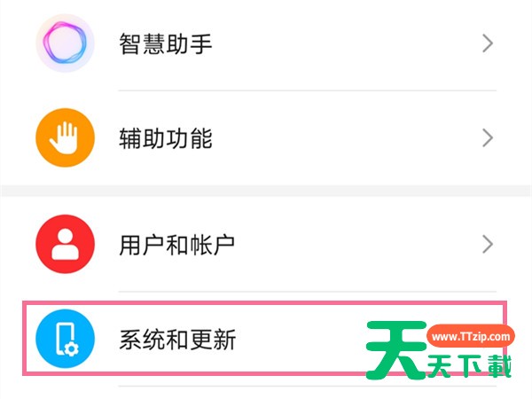
Task: Expand 用户和帐户 using its right chevron
Action: pyautogui.click(x=488, y=245)
